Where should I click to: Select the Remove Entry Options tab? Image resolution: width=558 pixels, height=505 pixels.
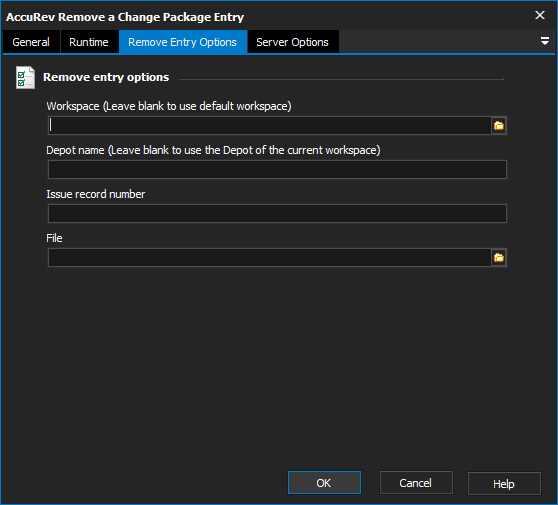click(183, 42)
